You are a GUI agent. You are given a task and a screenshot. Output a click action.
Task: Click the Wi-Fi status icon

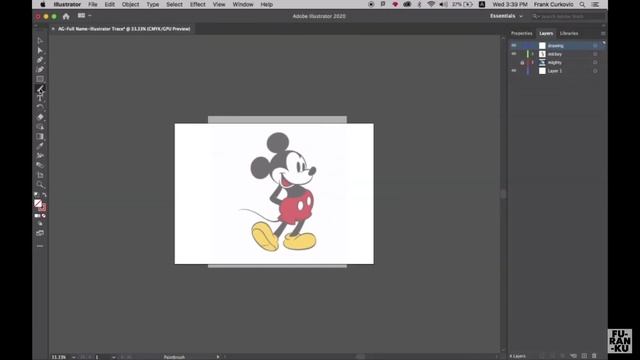pyautogui.click(x=431, y=4)
